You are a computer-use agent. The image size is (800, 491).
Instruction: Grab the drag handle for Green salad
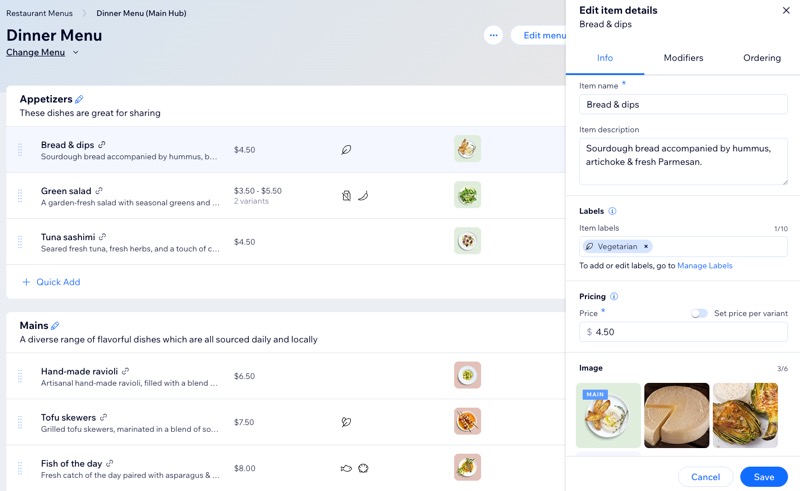pos(20,196)
